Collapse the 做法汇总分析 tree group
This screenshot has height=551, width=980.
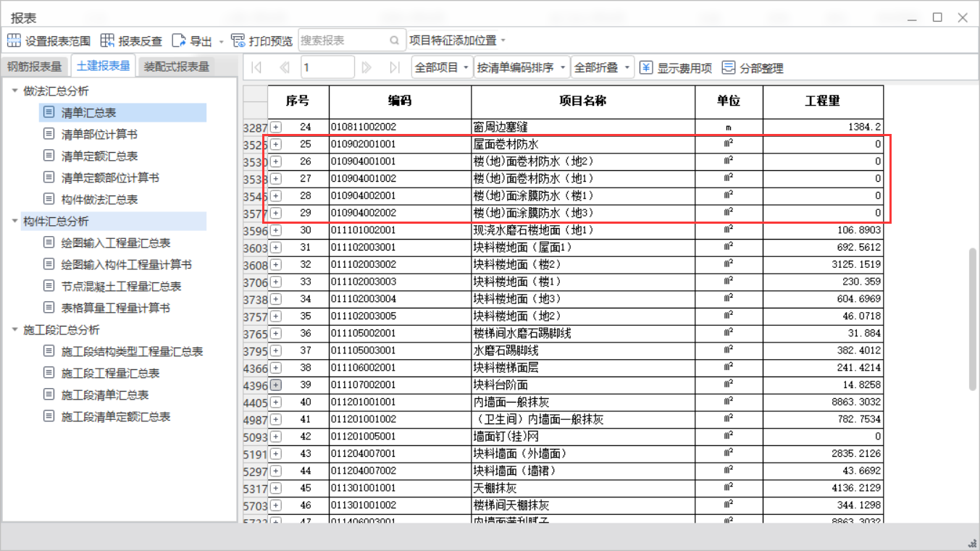[14, 91]
